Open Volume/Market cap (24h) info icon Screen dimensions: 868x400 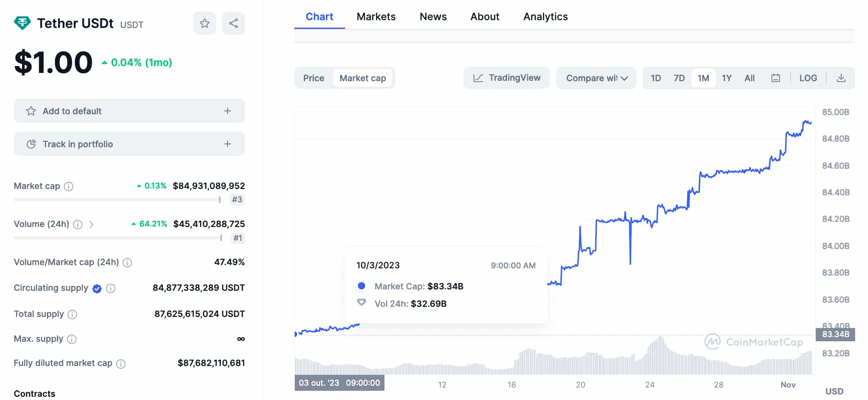coord(127,262)
